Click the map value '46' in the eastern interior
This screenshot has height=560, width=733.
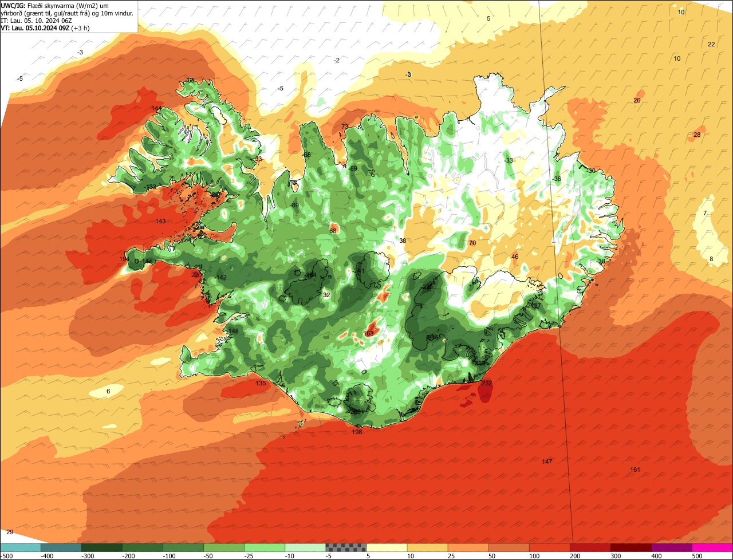click(x=515, y=257)
